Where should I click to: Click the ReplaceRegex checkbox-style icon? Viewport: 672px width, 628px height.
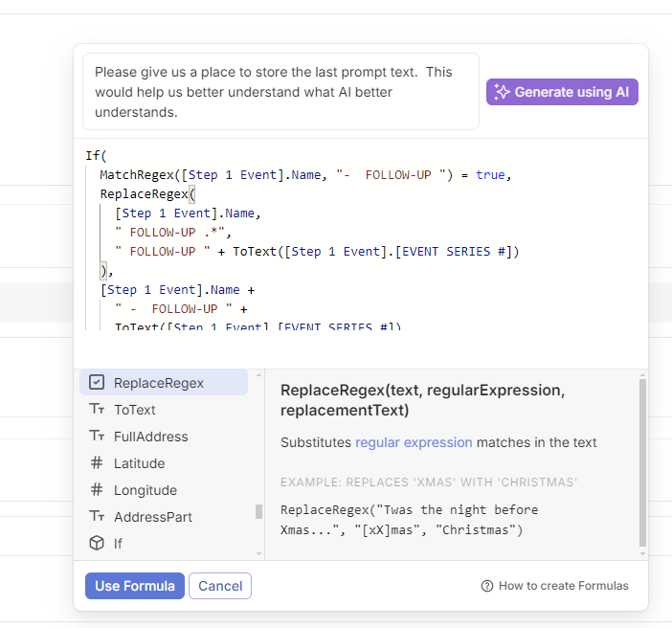point(97,383)
